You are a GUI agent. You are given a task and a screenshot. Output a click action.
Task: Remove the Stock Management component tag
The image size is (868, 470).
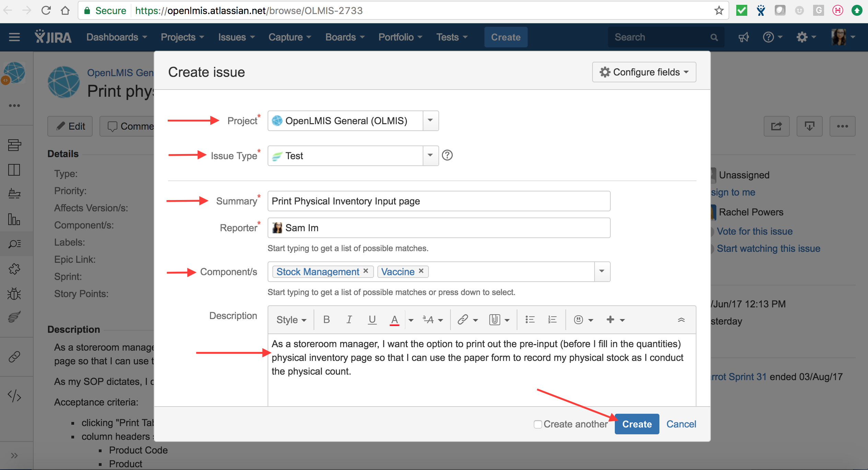point(366,271)
